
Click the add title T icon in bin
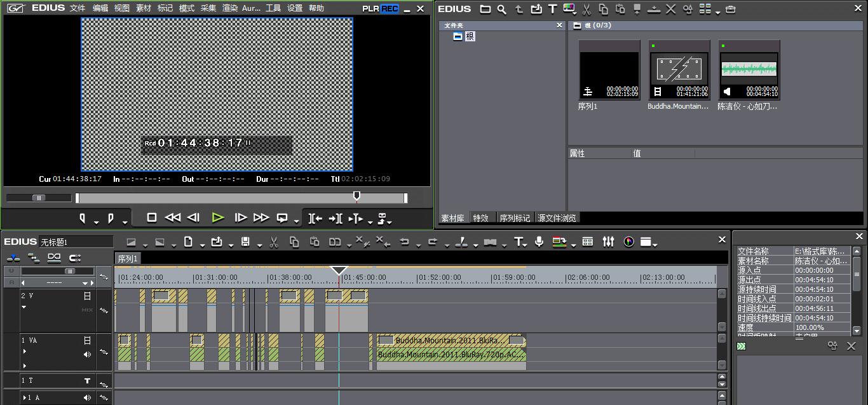pyautogui.click(x=552, y=9)
